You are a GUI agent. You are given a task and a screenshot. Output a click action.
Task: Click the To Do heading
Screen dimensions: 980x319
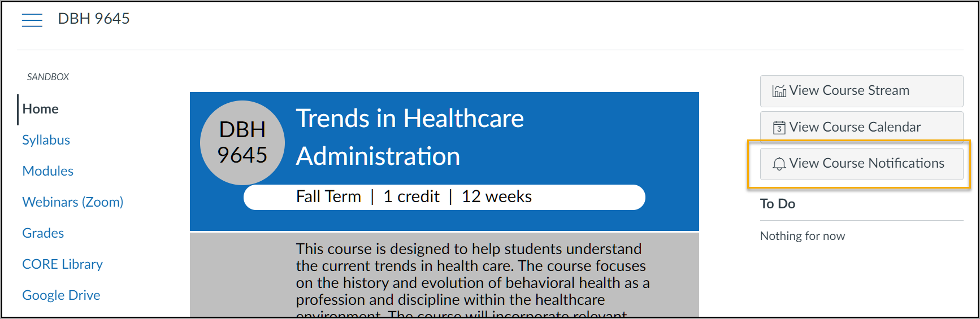click(778, 204)
